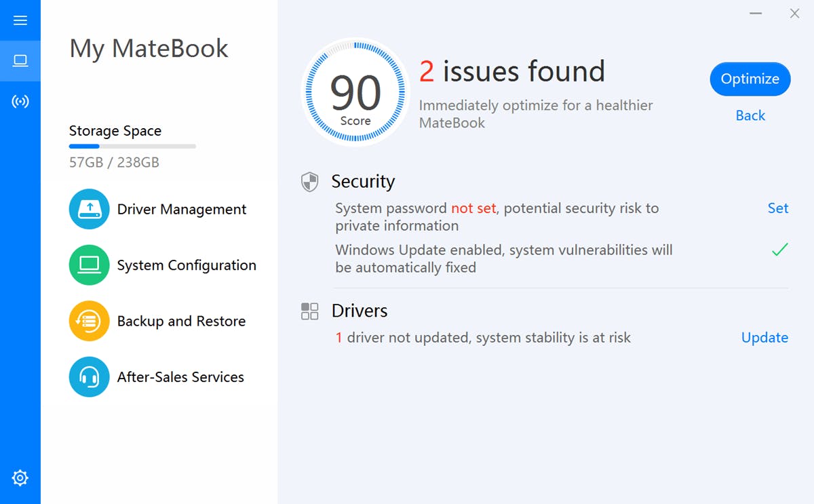This screenshot has width=814, height=504.
Task: Click the Back link
Action: (750, 115)
